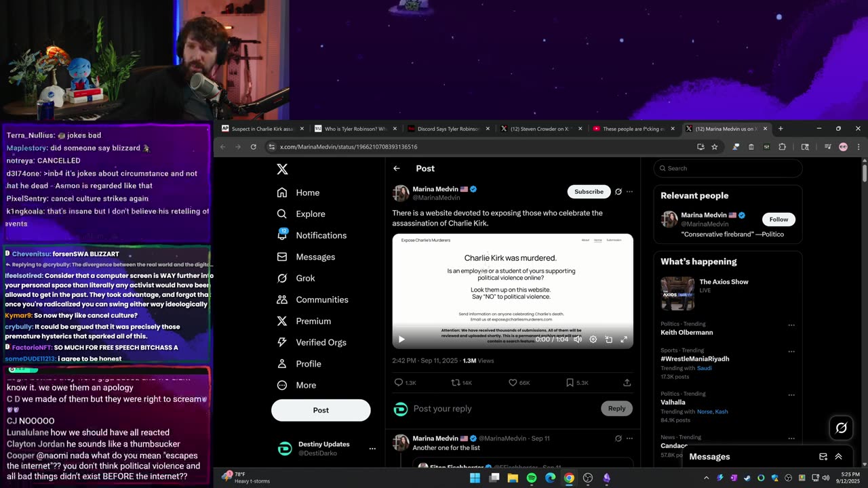Show hidden system tray icons
The width and height of the screenshot is (868, 488).
pos(706,478)
